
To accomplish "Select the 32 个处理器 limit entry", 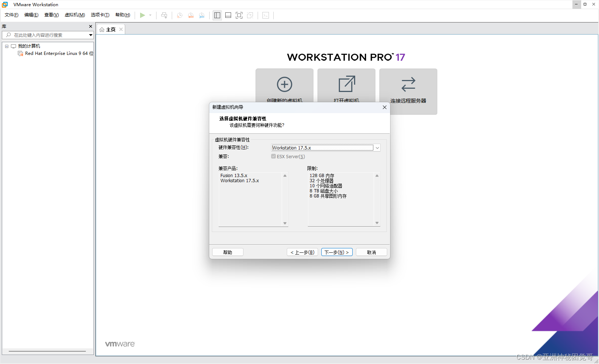I will tap(321, 181).
